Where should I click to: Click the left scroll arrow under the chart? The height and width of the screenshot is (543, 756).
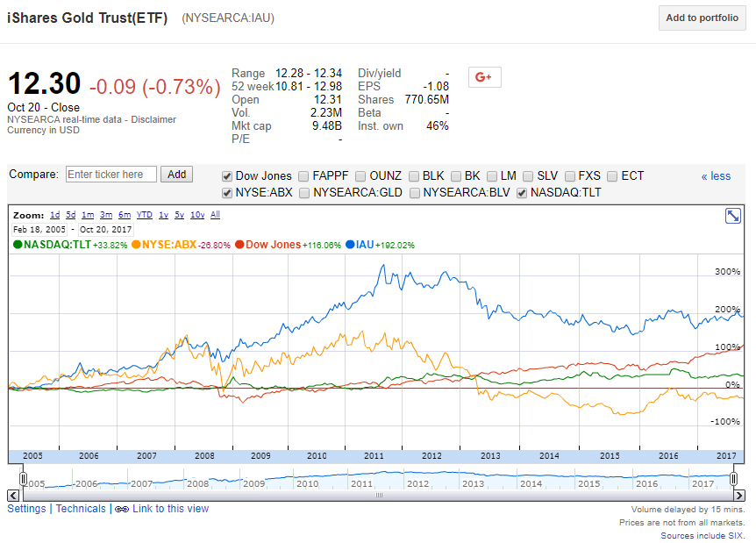point(13,496)
